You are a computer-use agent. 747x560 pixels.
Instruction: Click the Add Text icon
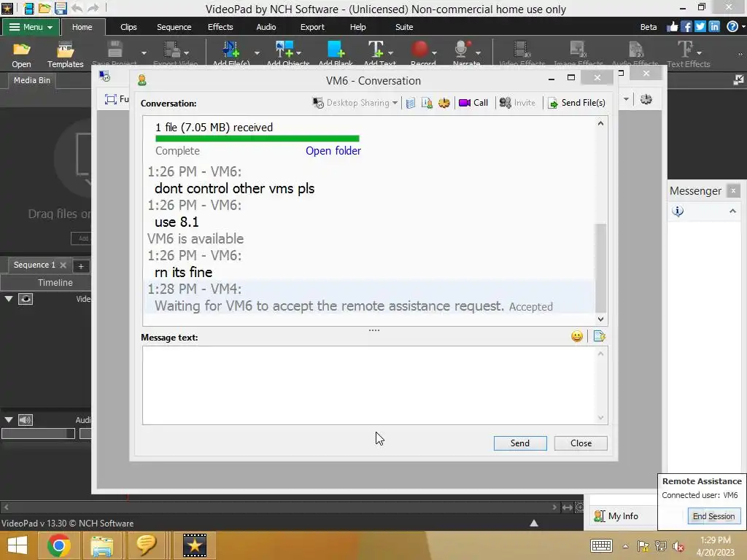[376, 50]
